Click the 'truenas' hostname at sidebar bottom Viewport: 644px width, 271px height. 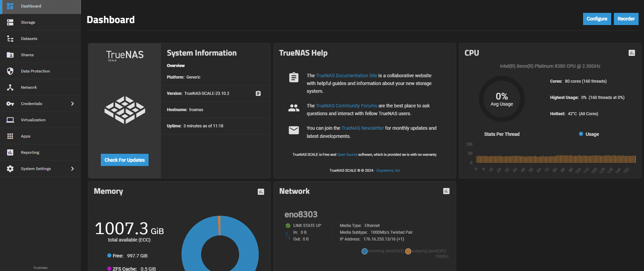click(41, 268)
